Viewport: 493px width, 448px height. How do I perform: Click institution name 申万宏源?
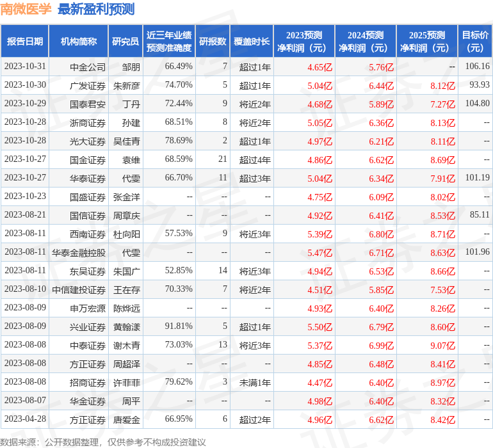pyautogui.click(x=88, y=308)
